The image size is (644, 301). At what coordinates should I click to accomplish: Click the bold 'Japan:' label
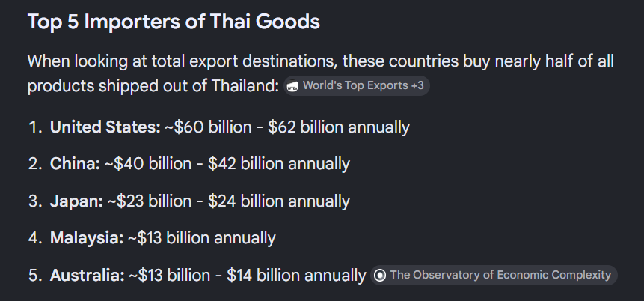[x=76, y=201]
